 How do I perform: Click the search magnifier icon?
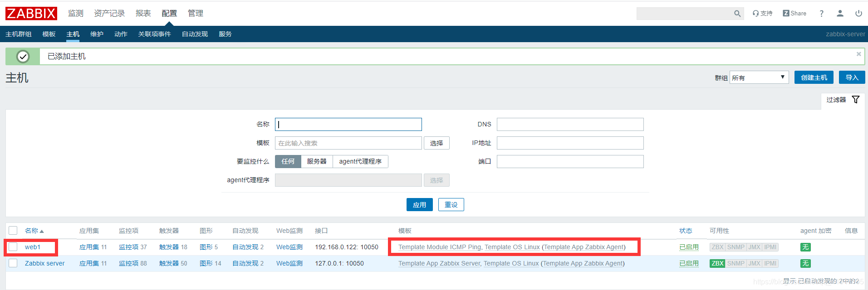737,14
